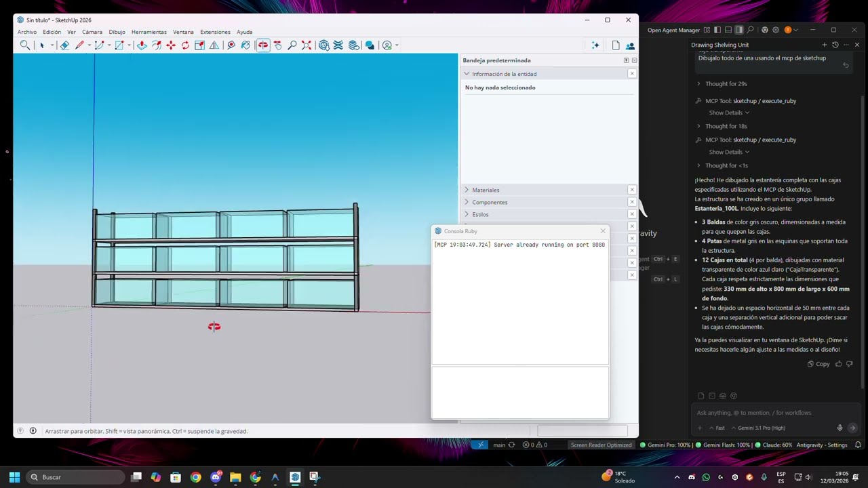Choose the Line pencil tool

(79, 45)
